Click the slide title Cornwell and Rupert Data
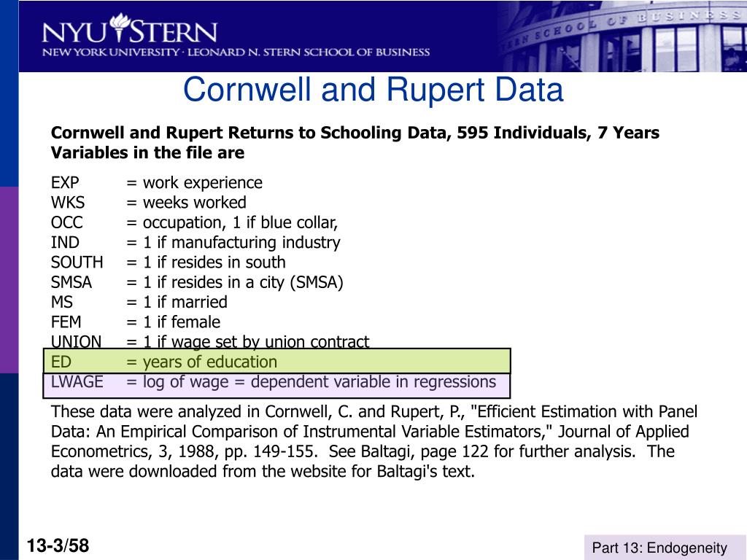The image size is (747, 560). tap(373, 89)
